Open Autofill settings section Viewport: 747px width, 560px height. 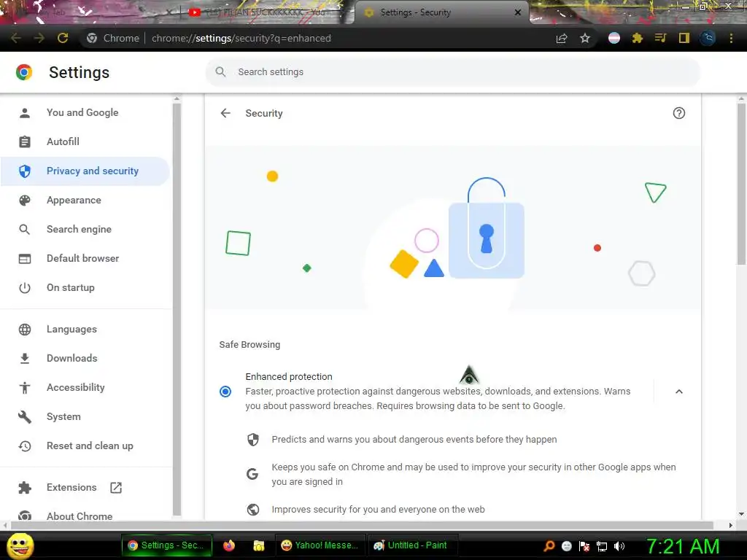(x=63, y=142)
